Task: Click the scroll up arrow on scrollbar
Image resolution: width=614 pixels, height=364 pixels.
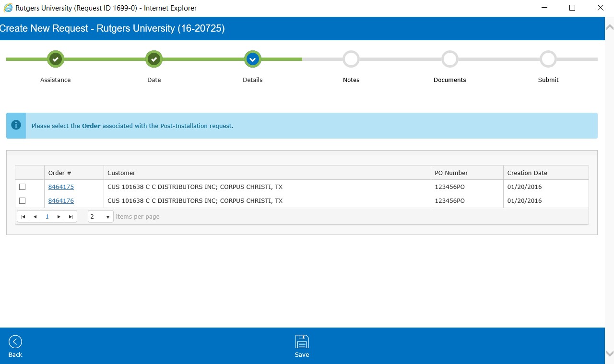Action: pyautogui.click(x=610, y=26)
